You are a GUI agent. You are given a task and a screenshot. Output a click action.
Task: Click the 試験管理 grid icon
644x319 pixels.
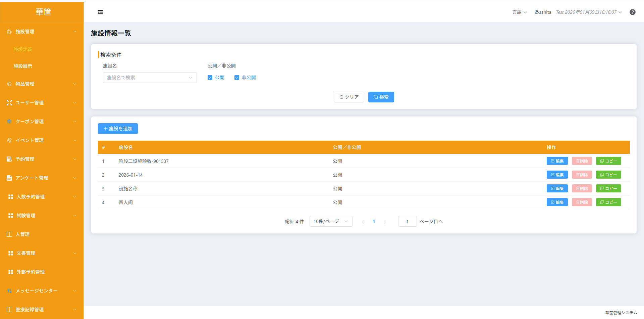tap(11, 216)
